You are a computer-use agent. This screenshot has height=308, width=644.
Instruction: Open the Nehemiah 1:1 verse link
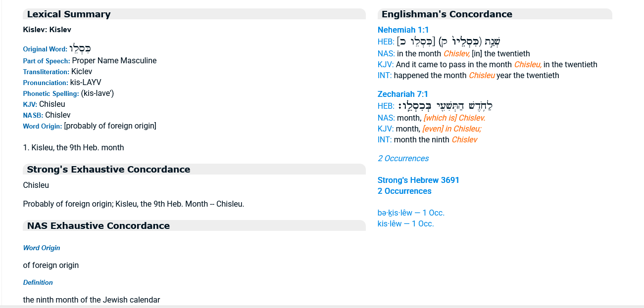pyautogui.click(x=403, y=30)
